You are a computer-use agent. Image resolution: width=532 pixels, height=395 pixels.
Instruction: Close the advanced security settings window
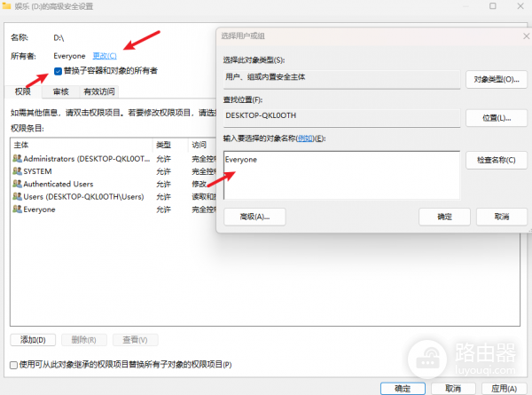click(x=520, y=6)
